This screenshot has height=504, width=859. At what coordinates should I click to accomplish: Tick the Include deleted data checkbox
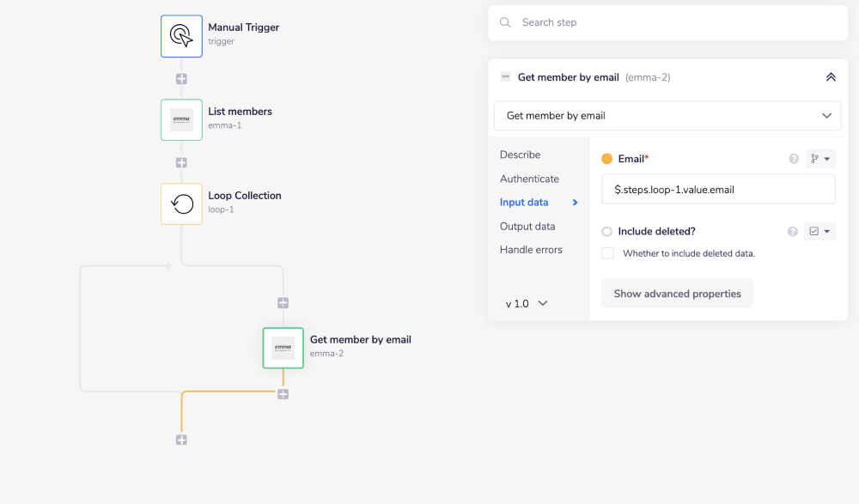(x=608, y=253)
